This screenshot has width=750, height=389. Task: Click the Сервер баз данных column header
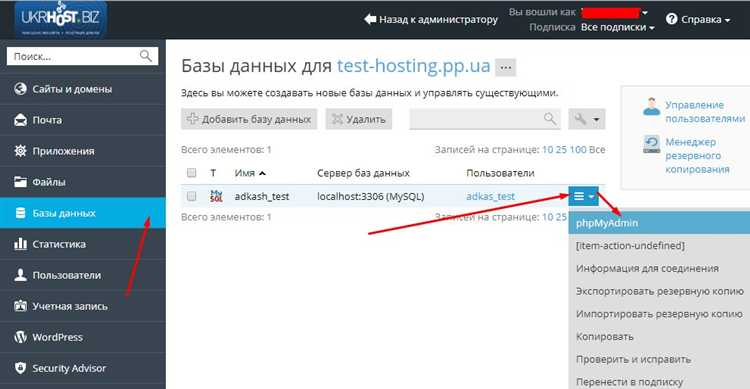(x=364, y=173)
